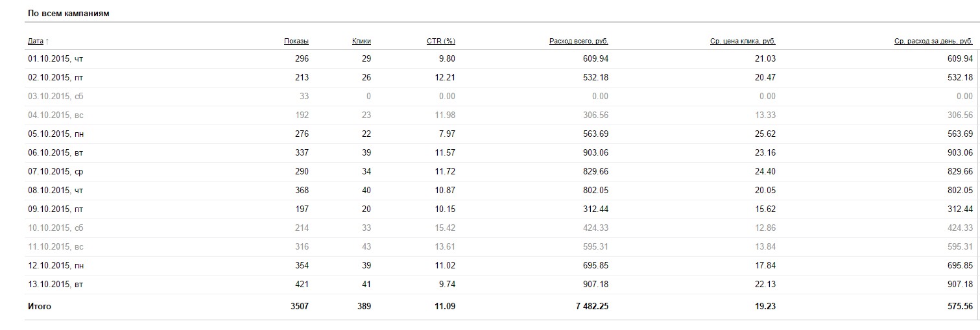Sort by Ср. расход за день header

pos(933,41)
